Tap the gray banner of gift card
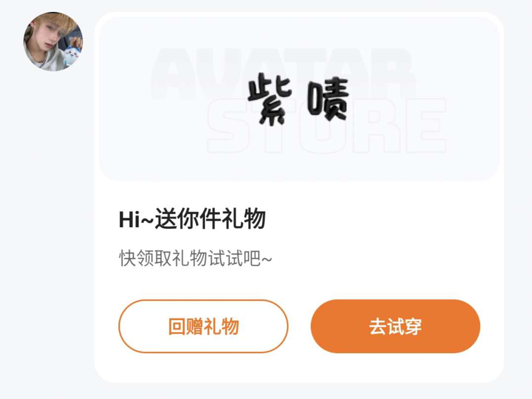The width and height of the screenshot is (532, 399). tap(299, 99)
